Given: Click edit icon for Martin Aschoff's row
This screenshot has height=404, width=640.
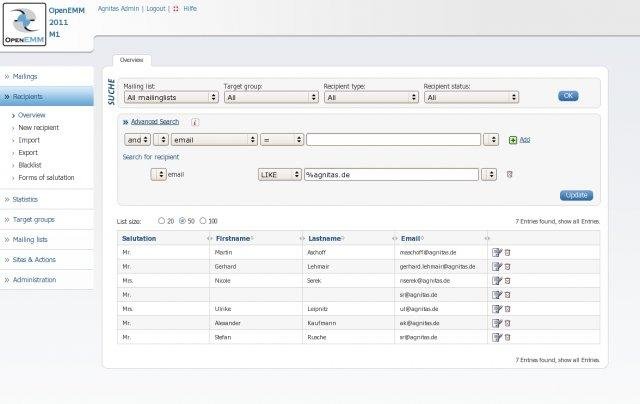Looking at the screenshot, I should [496, 253].
